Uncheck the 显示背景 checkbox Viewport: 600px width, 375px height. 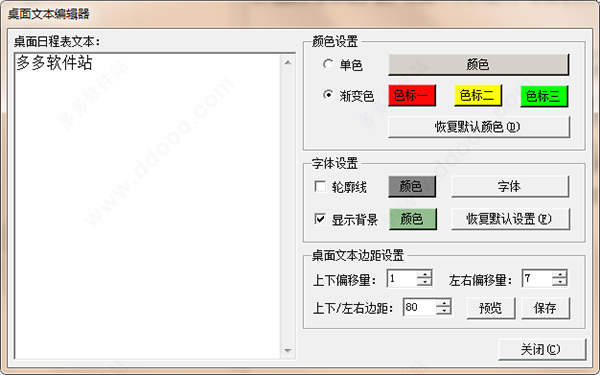pos(320,219)
